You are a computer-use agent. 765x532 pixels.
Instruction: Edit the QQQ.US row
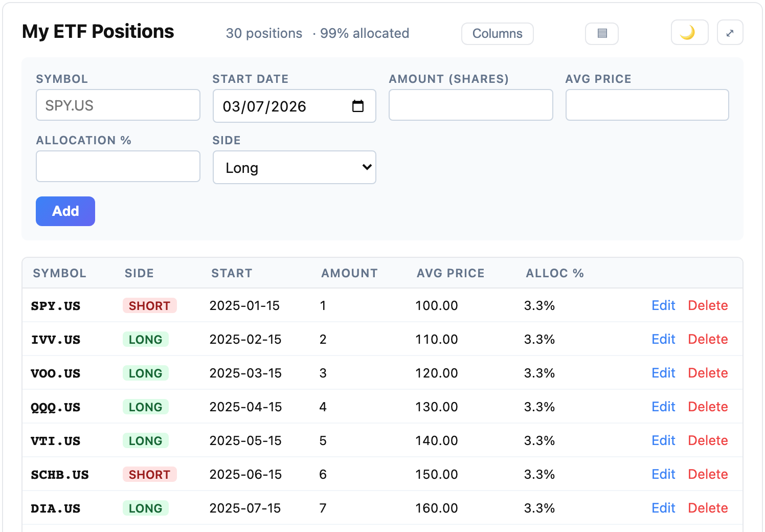tap(663, 407)
